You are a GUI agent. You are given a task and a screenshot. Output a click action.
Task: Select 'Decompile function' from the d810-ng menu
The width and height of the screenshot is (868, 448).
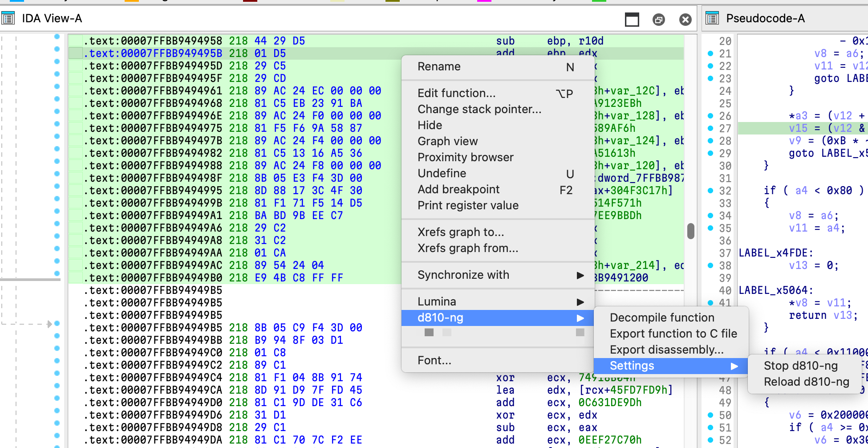(x=662, y=318)
